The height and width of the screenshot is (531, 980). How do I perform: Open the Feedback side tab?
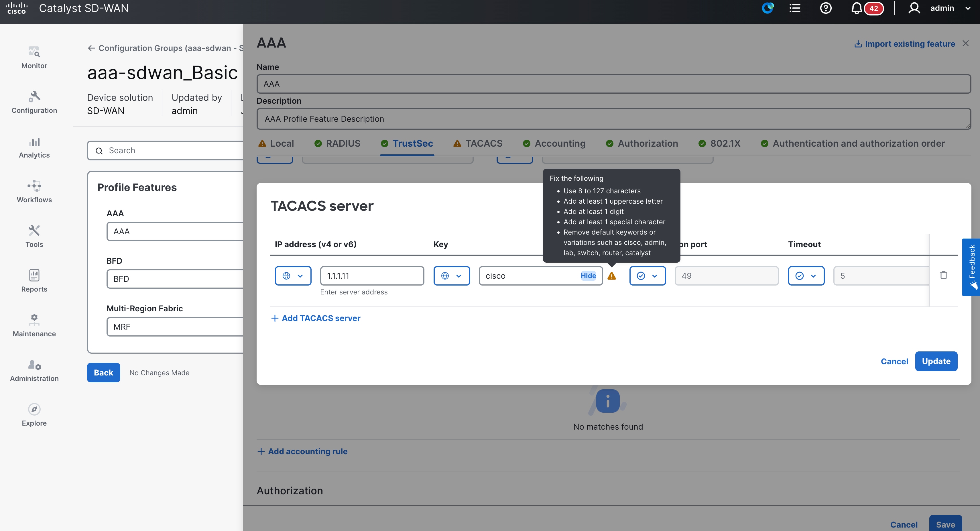point(971,267)
